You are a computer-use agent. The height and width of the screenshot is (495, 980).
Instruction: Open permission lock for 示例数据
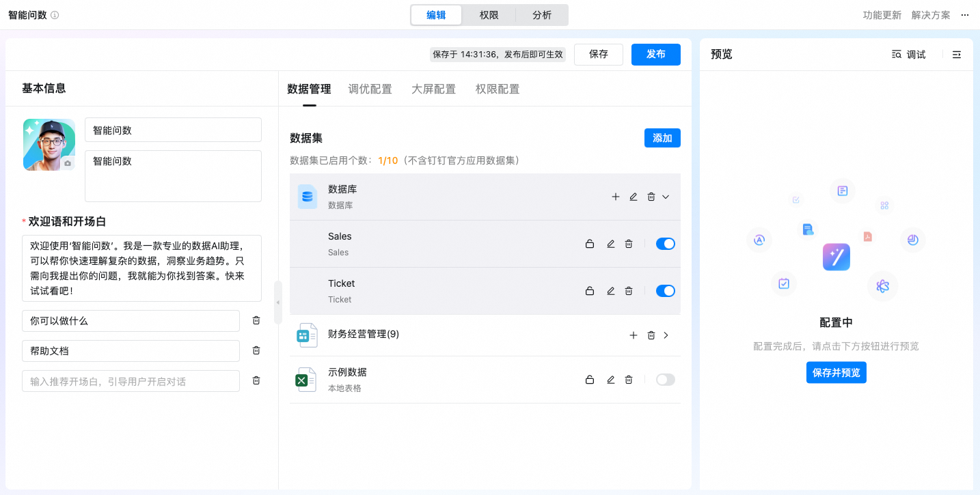click(x=590, y=380)
